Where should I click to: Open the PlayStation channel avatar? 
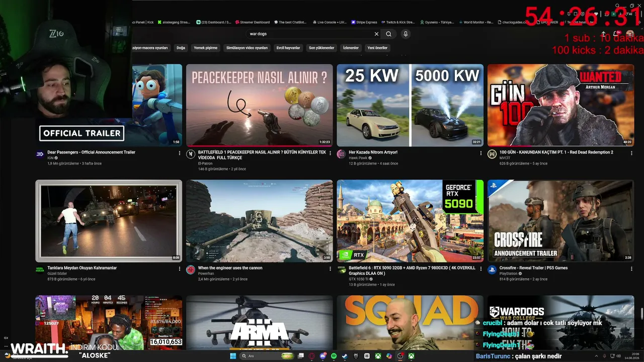pyautogui.click(x=492, y=269)
